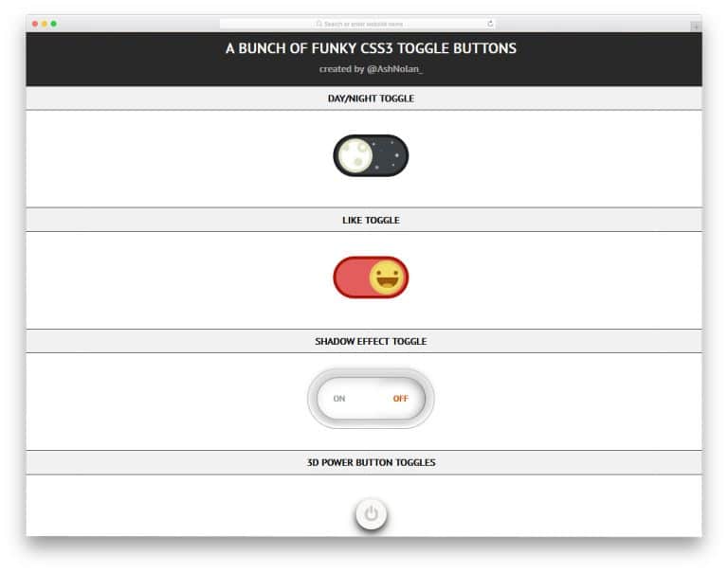
Task: Toggle the day/night moon switch
Action: point(371,155)
